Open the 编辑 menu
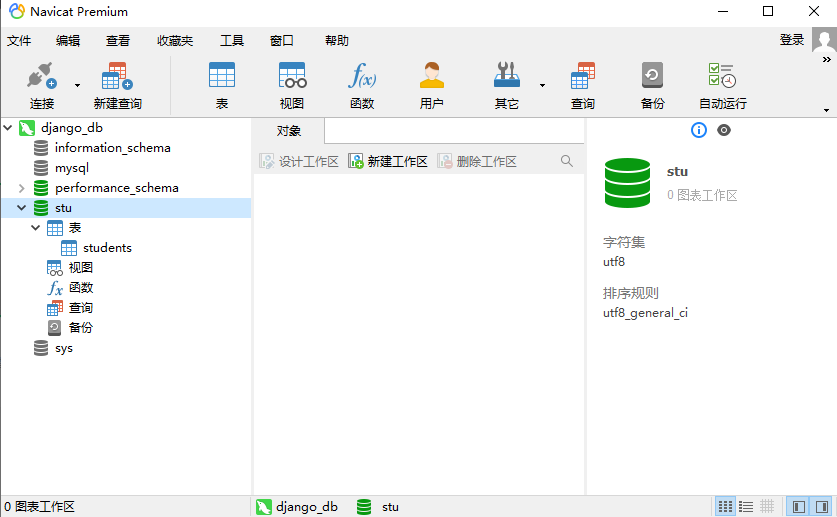The width and height of the screenshot is (837, 517). point(68,41)
